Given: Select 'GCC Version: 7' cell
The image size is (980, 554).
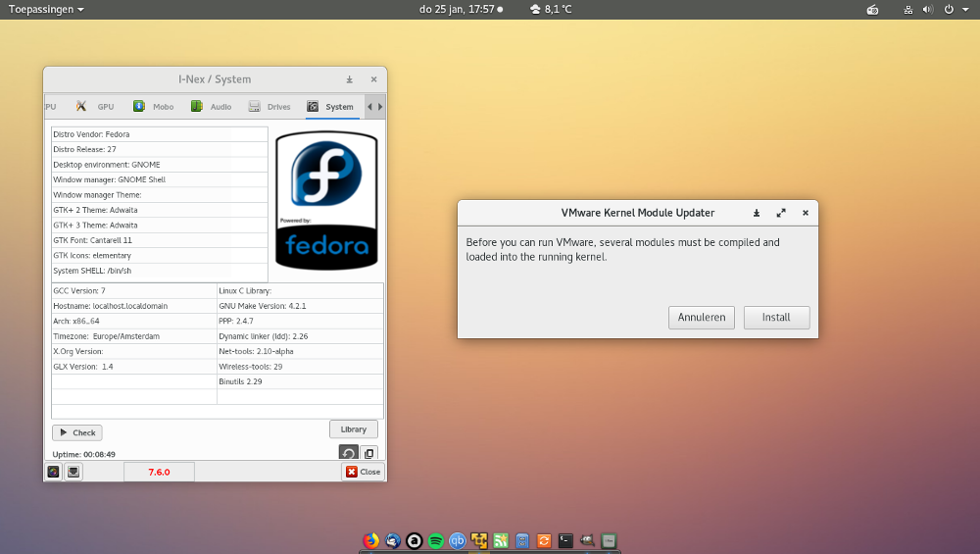Looking at the screenshot, I should (133, 291).
